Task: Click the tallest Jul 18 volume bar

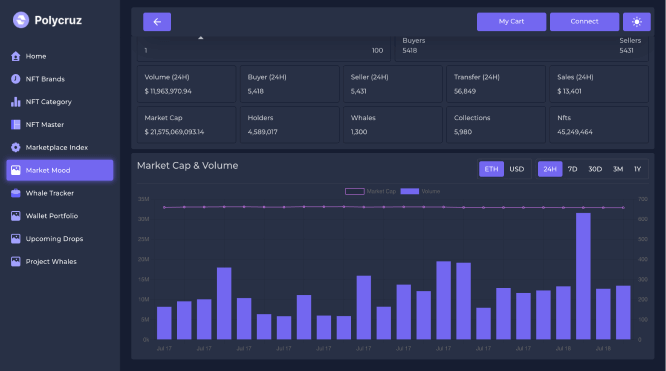Action: pyautogui.click(x=583, y=276)
